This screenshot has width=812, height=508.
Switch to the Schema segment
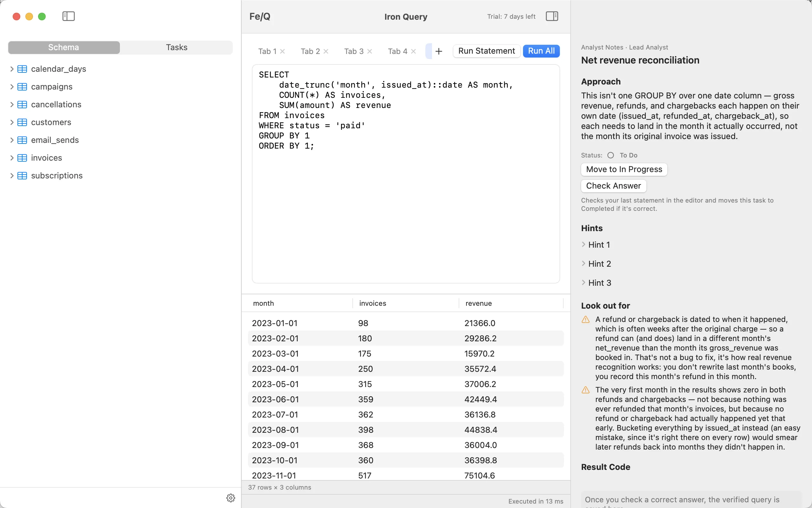64,47
